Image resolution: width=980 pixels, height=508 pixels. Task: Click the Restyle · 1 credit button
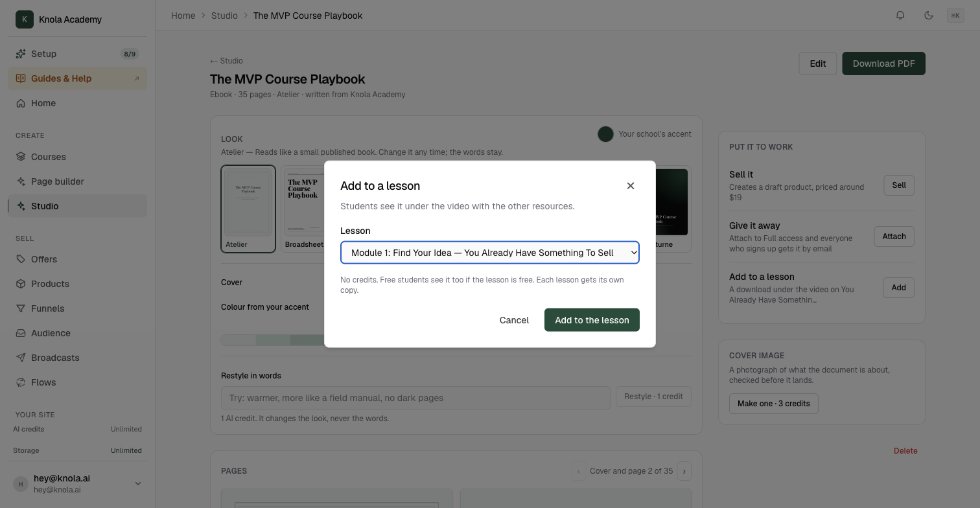coord(653,397)
